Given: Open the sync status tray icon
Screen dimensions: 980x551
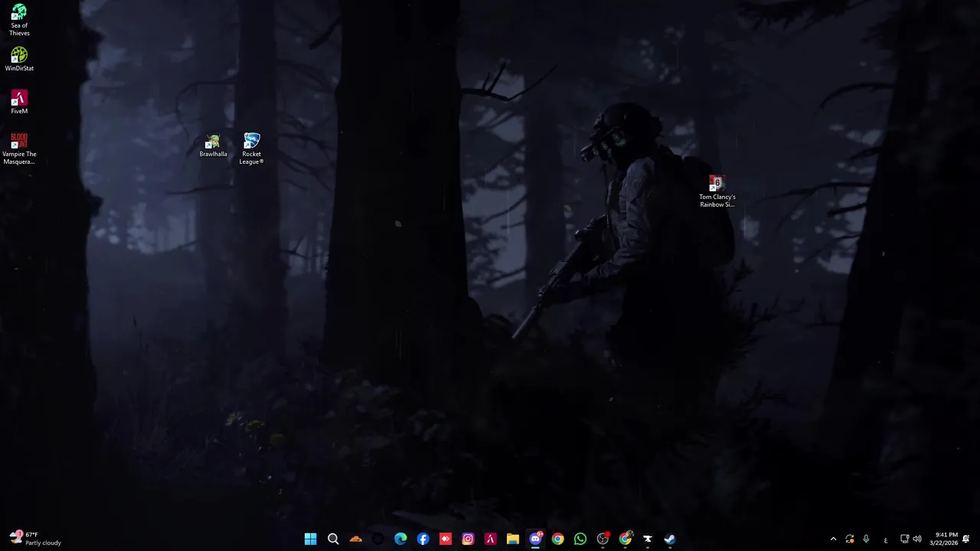Looking at the screenshot, I should [x=850, y=539].
